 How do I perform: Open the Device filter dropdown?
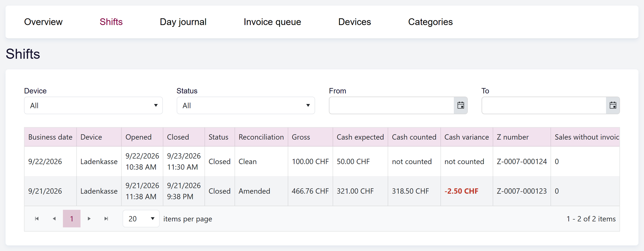point(93,106)
